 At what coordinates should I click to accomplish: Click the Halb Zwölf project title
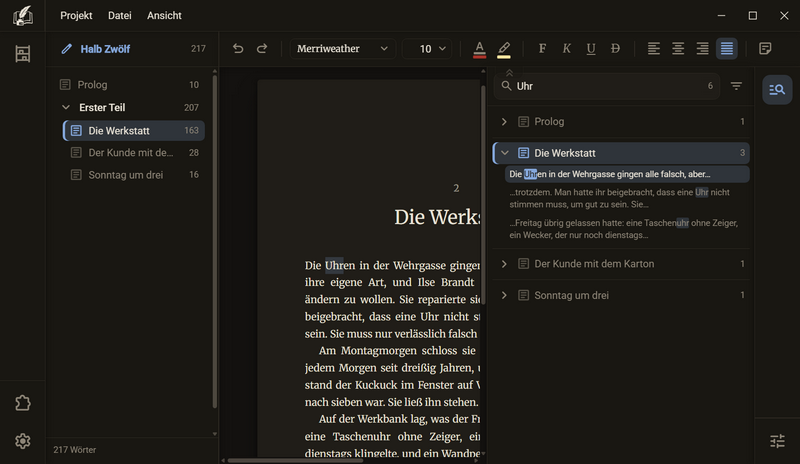click(105, 49)
